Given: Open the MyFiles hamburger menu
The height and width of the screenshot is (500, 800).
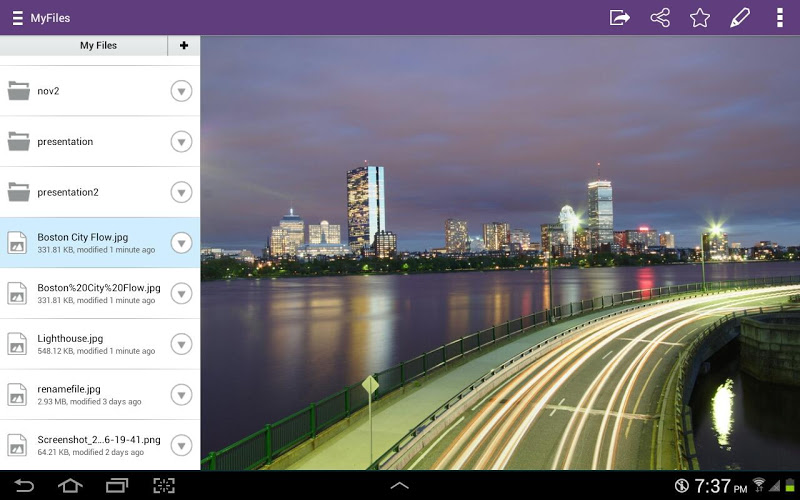Looking at the screenshot, I should pos(18,18).
